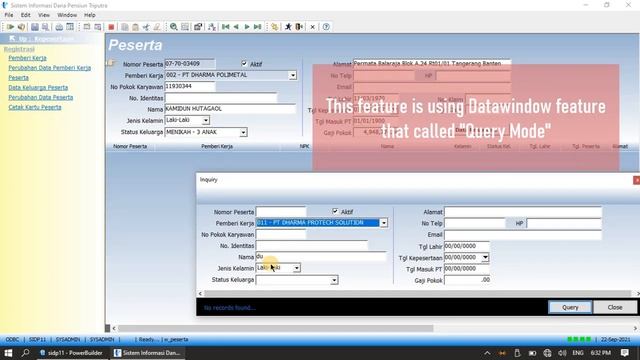Click the Sort A-Z toolbar icon
The height and width of the screenshot is (360, 640).
point(211,27)
